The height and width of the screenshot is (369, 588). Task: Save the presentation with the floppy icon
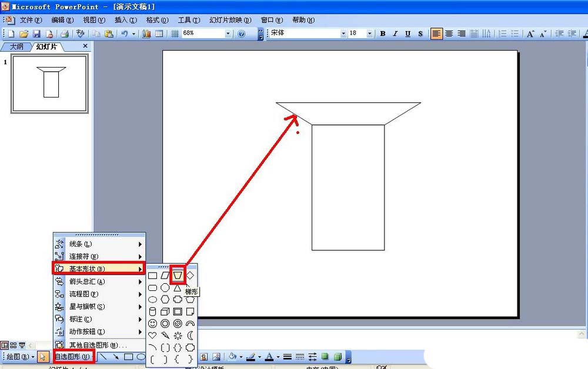point(36,33)
